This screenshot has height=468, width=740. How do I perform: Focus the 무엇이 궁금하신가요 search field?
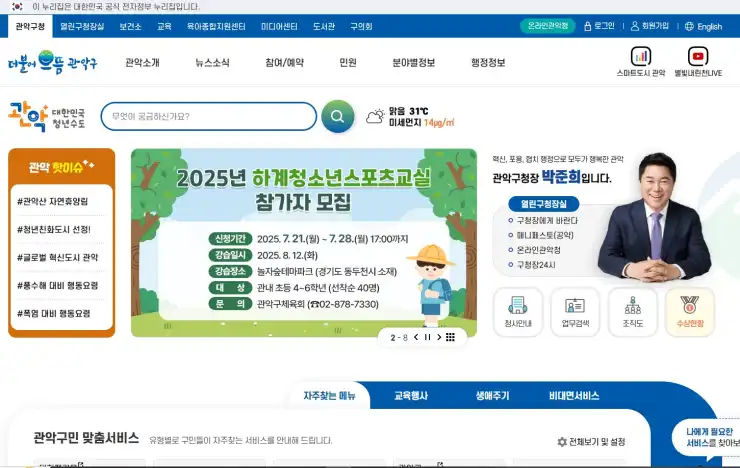[x=209, y=117]
